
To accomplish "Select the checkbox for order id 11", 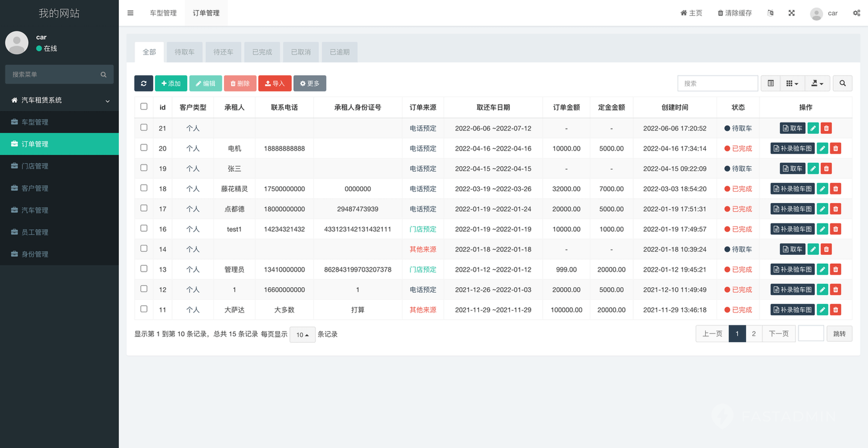I will [144, 309].
